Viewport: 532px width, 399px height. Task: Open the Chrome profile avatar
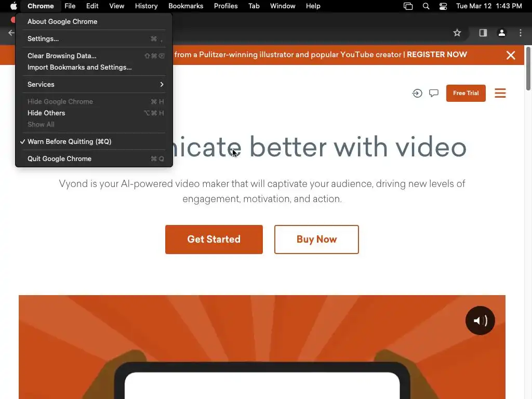tap(501, 33)
